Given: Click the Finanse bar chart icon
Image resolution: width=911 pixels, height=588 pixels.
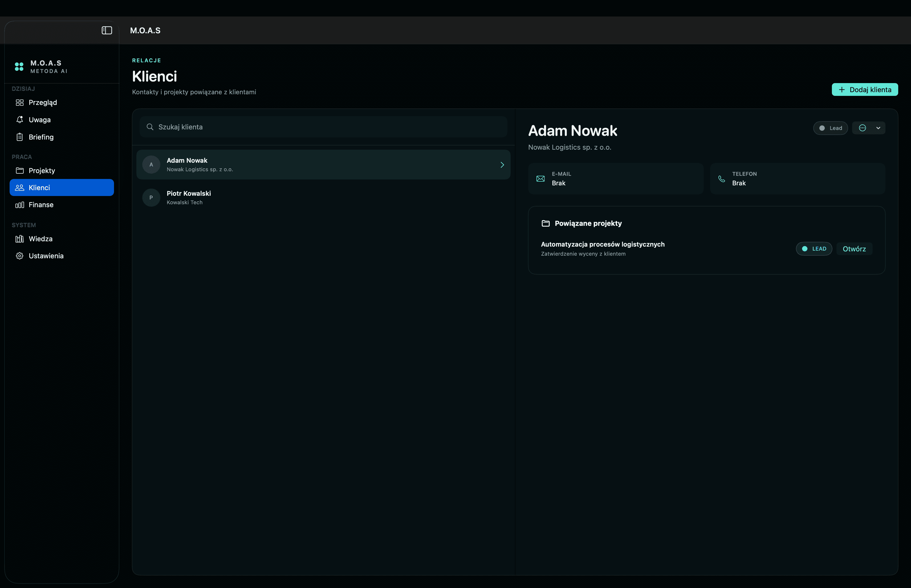Looking at the screenshot, I should click(x=19, y=205).
